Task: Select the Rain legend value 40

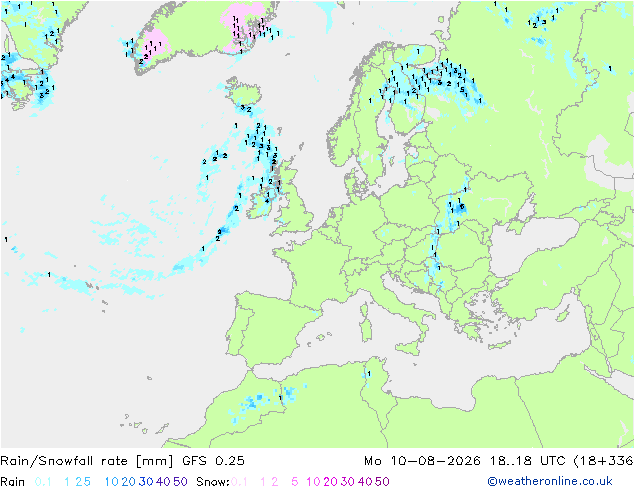Action: (163, 482)
